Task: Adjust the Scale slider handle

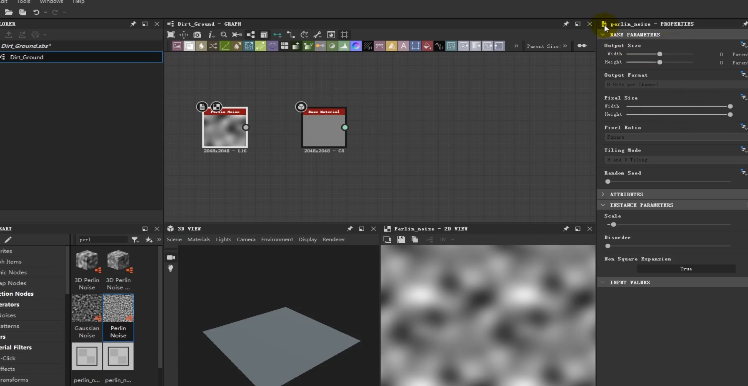Action: tap(613, 224)
